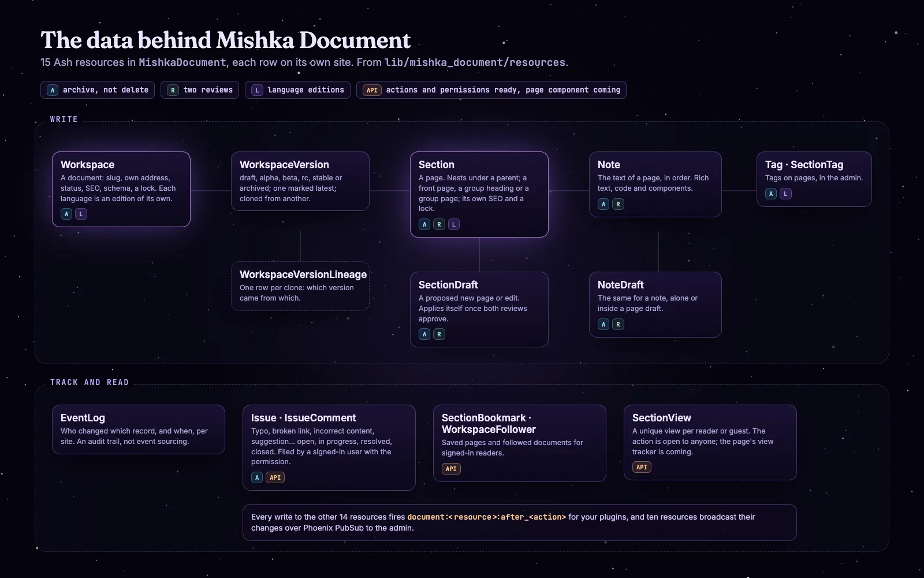Viewport: 924px width, 578px height.
Task: Click the NoteDraft heading
Action: pos(620,285)
